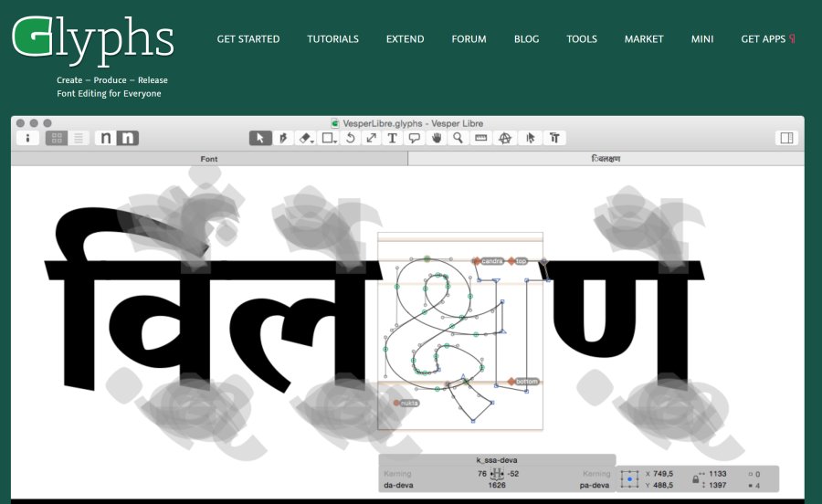
Task: Open the FORUM page link
Action: click(469, 39)
